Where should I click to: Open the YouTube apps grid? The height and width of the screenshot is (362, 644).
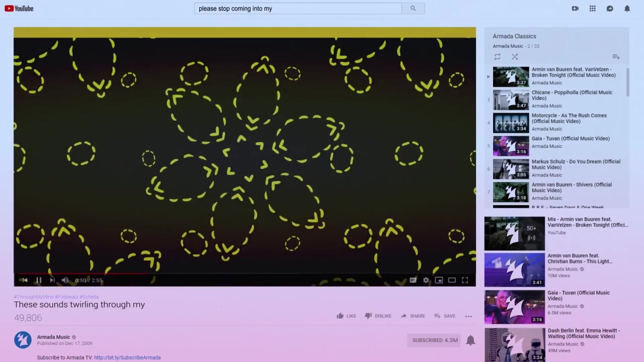point(593,9)
